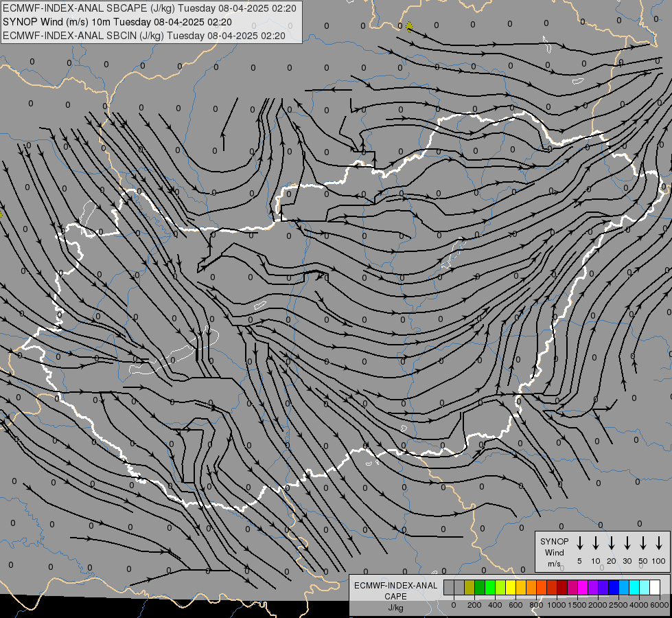The width and height of the screenshot is (672, 618).
Task: Click the olive CAPE marker near top border
Action: [409, 27]
